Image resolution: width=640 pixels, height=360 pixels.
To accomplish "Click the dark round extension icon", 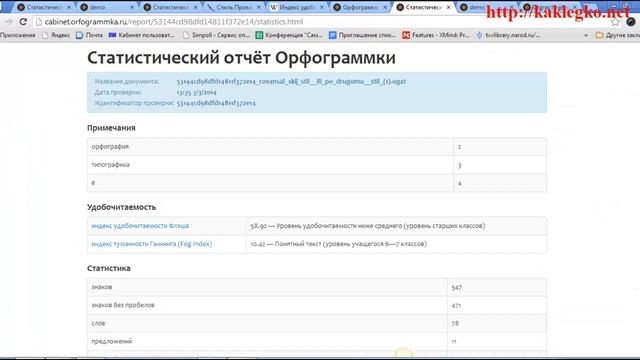I will coord(631,22).
